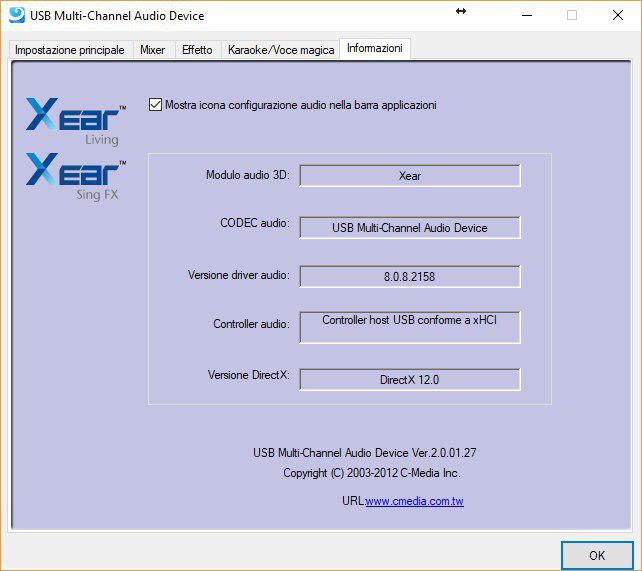This screenshot has height=571, width=642.
Task: Click the Copyright C-Media Inc. text
Action: click(x=372, y=473)
